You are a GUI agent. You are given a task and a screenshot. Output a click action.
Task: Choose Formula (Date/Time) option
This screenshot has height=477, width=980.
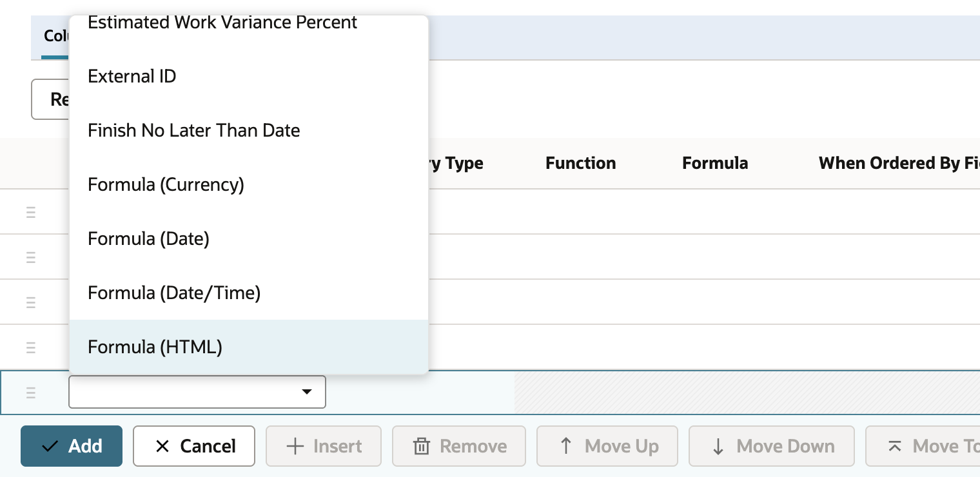(x=248, y=293)
